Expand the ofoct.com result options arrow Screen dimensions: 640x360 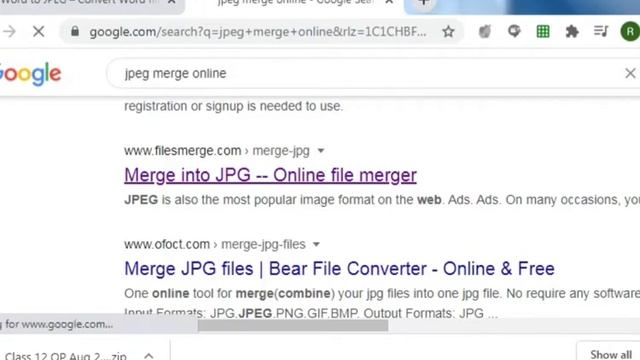pyautogui.click(x=316, y=244)
